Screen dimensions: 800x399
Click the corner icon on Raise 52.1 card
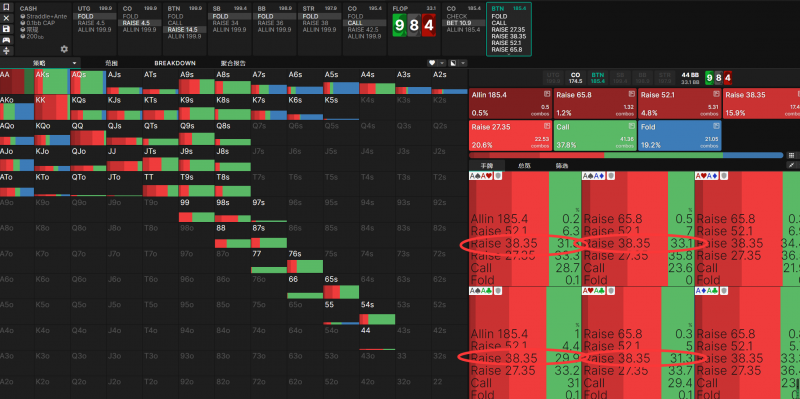pos(716,94)
